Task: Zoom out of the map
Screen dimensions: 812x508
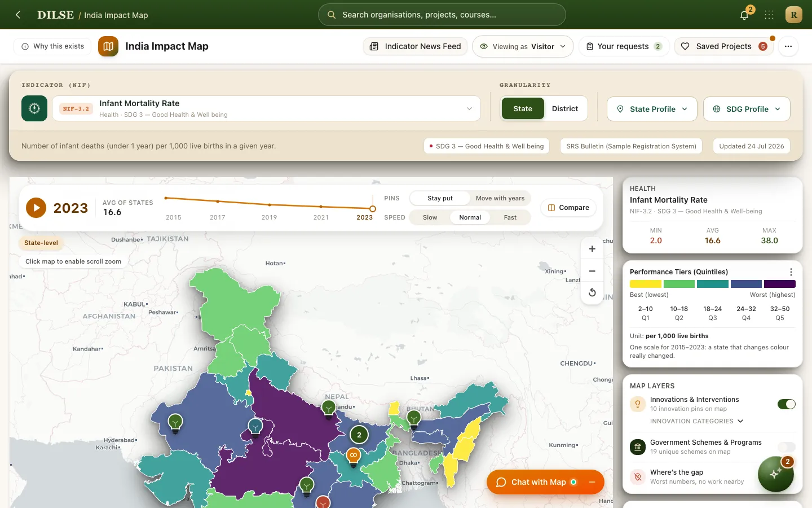Action: click(592, 271)
